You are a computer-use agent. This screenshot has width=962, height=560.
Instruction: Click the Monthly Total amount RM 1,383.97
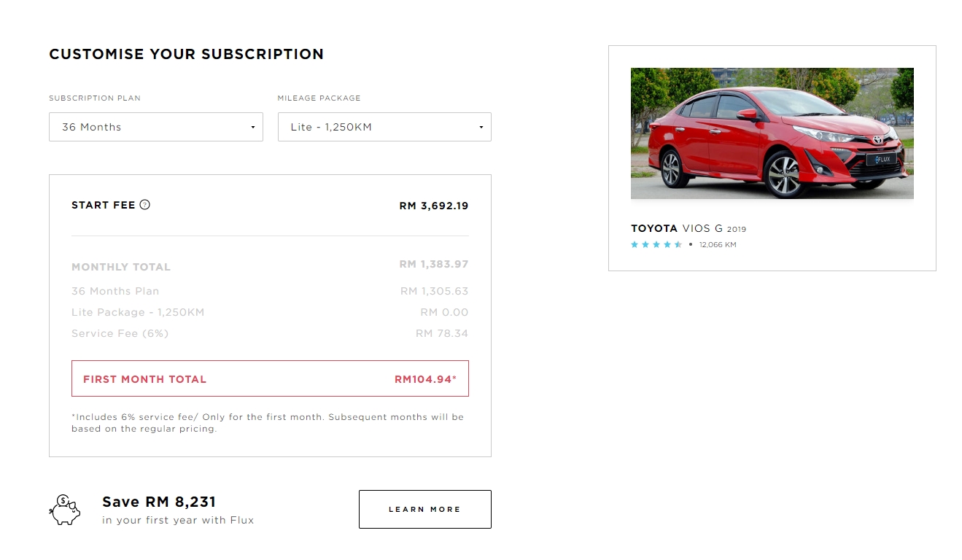coord(433,265)
